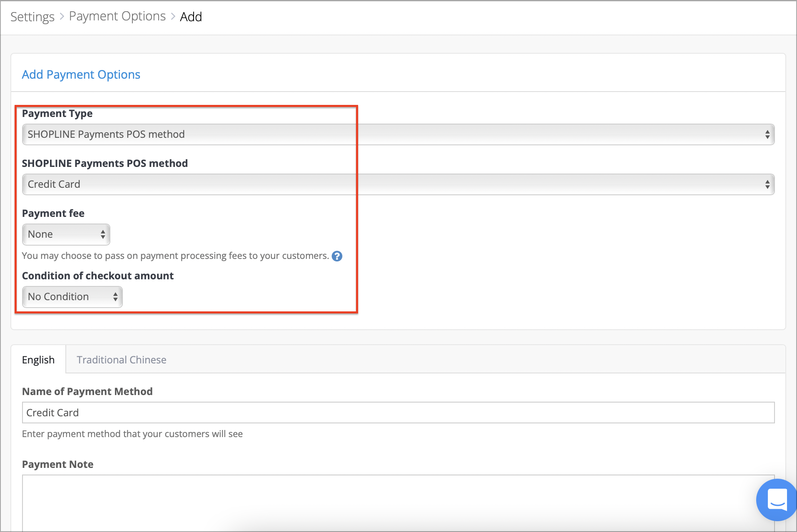Click the 'Enter payment method that your customers will see' hint
The width and height of the screenshot is (797, 532).
(132, 434)
